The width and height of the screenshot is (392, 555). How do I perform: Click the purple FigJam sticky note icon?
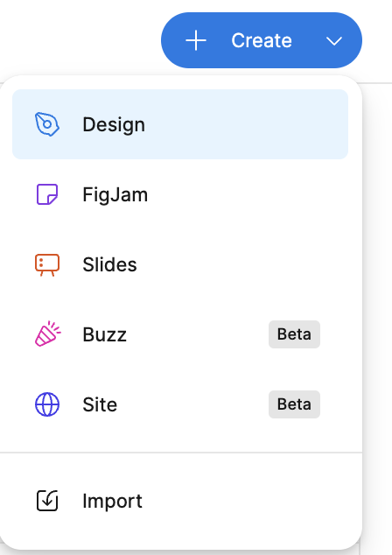(47, 194)
